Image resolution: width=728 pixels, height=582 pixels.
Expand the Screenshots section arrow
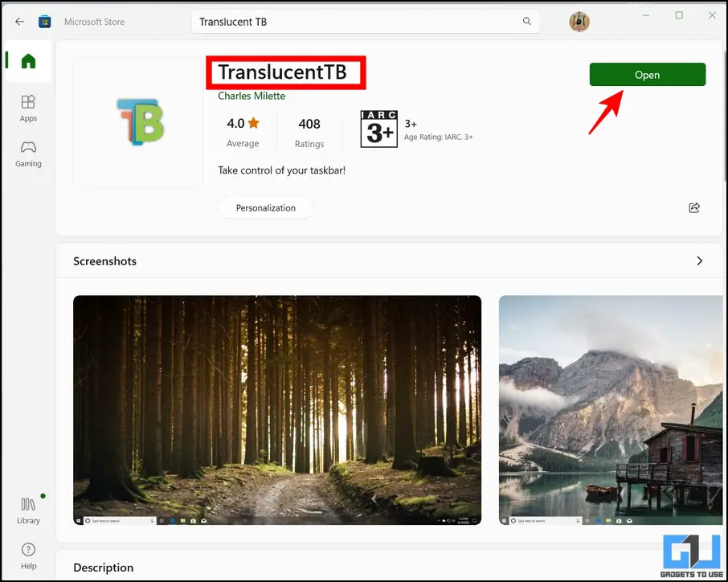(x=700, y=261)
